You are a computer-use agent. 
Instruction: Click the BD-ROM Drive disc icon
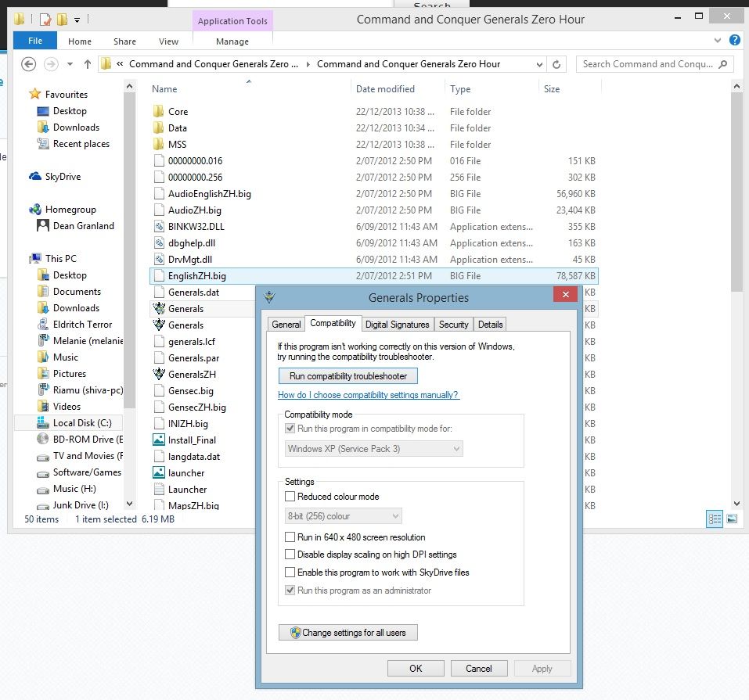tap(43, 440)
